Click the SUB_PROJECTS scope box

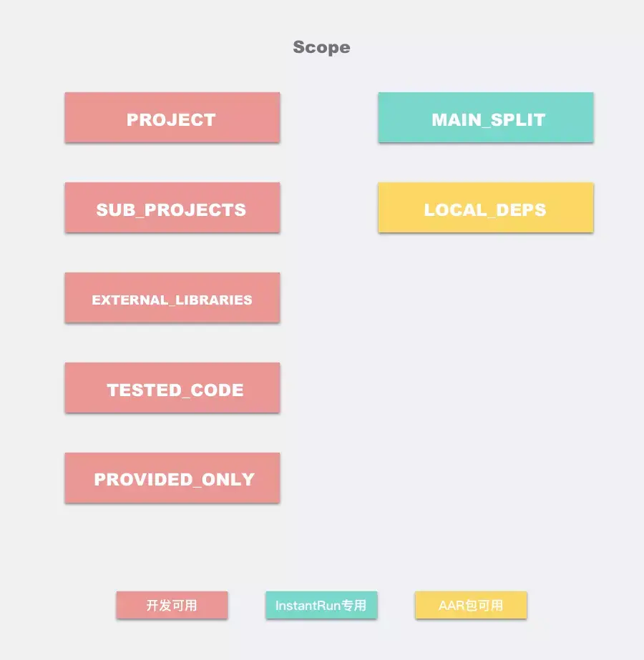click(172, 207)
